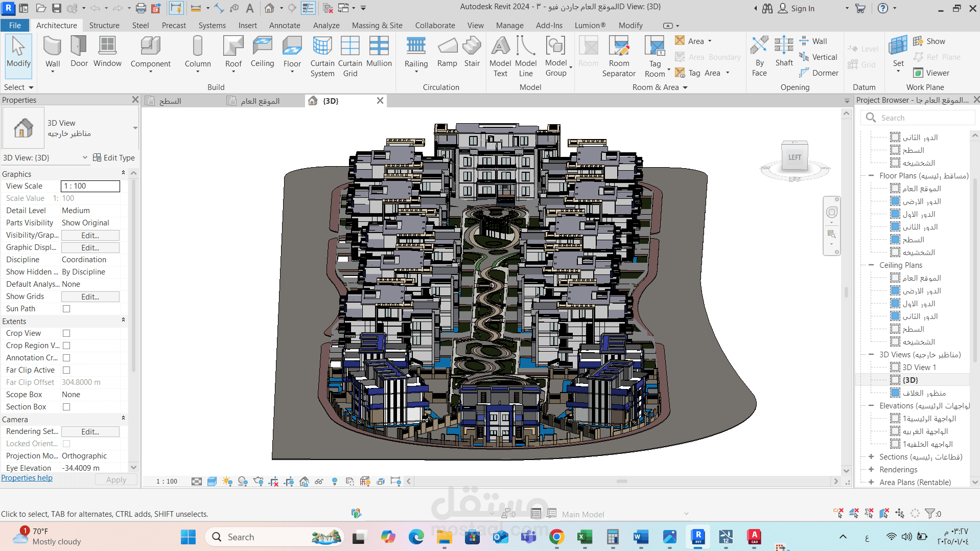Switch to the Massing & Site tab
The width and height of the screenshot is (980, 551).
pyautogui.click(x=377, y=26)
